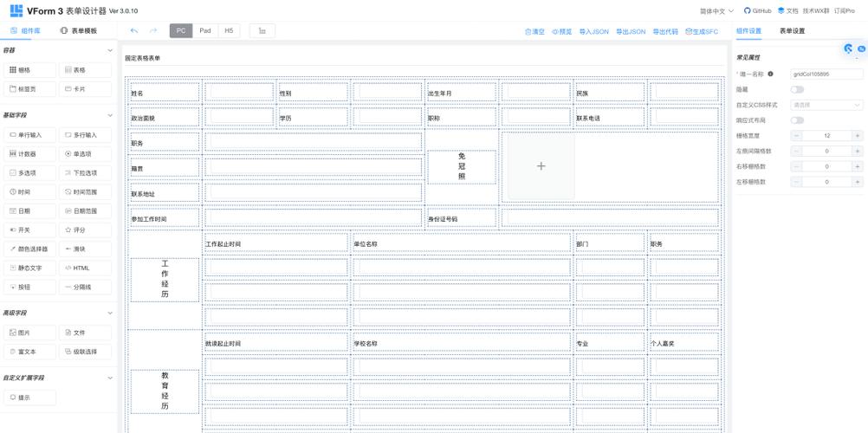This screenshot has height=433, width=868.
Task: Increase 栅格宽度 with the plus button
Action: click(x=857, y=136)
